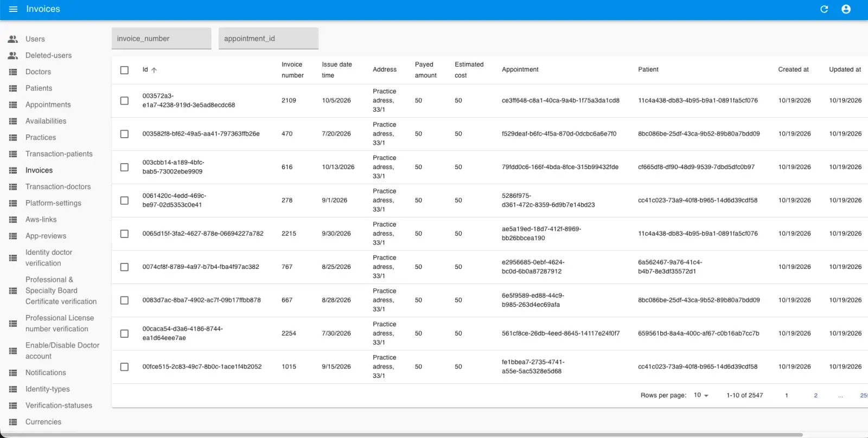868x438 pixels.
Task: Click the list icon beside Availabilities
Action: [13, 121]
